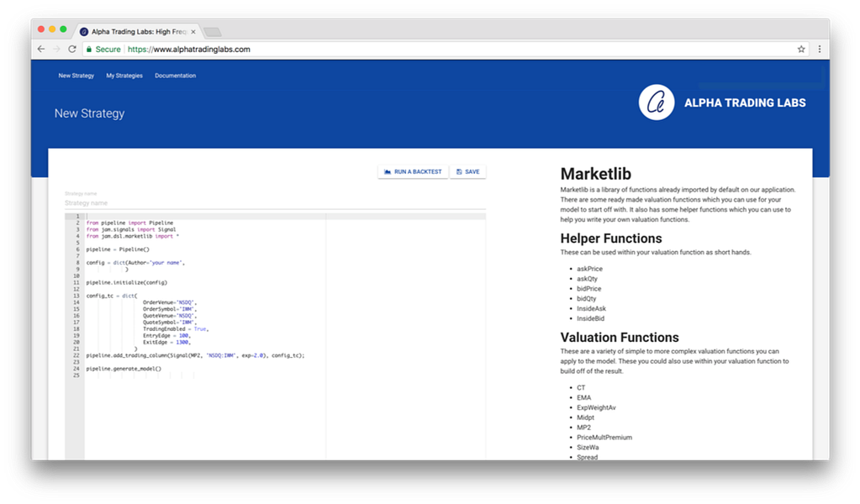The image size is (860, 504).
Task: Click the Save button
Action: click(x=468, y=171)
